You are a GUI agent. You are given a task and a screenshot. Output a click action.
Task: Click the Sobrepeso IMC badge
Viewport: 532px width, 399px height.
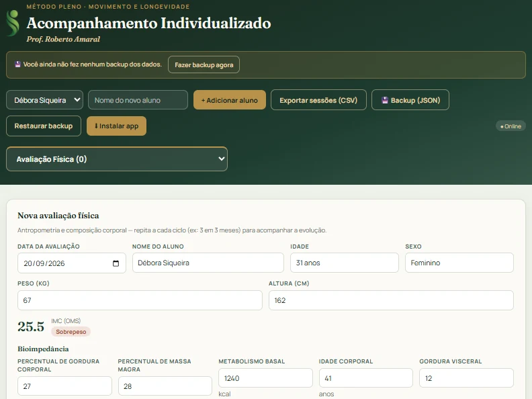coord(71,331)
